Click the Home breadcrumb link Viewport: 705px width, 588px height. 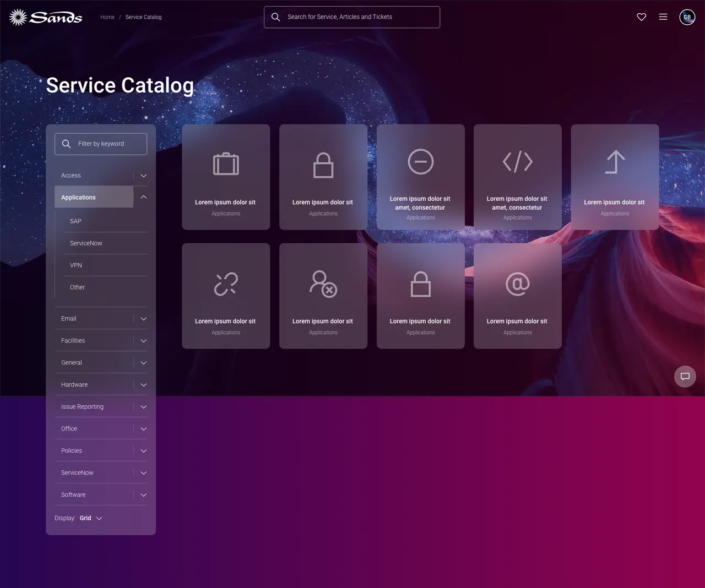point(107,17)
